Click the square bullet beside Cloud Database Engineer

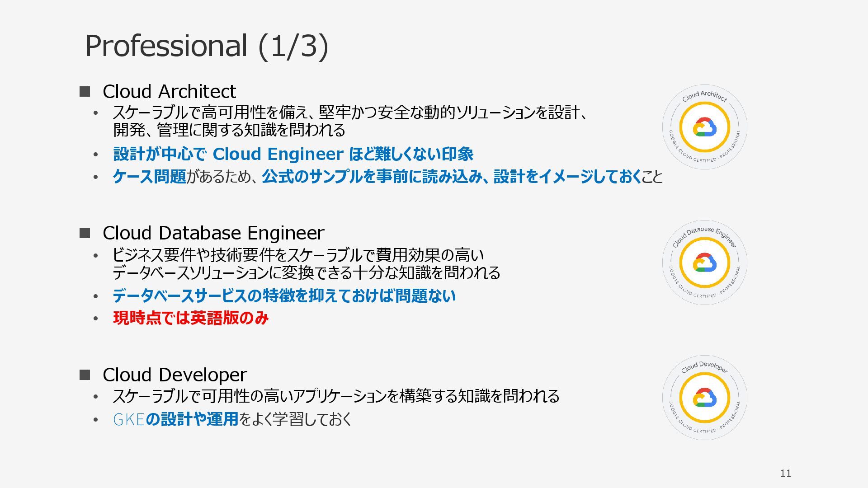point(85,233)
